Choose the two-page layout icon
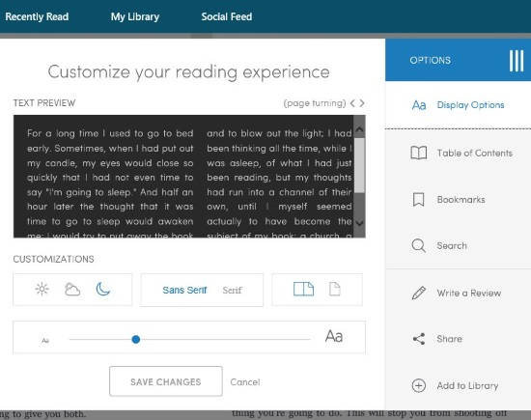This screenshot has width=531, height=420. point(303,289)
